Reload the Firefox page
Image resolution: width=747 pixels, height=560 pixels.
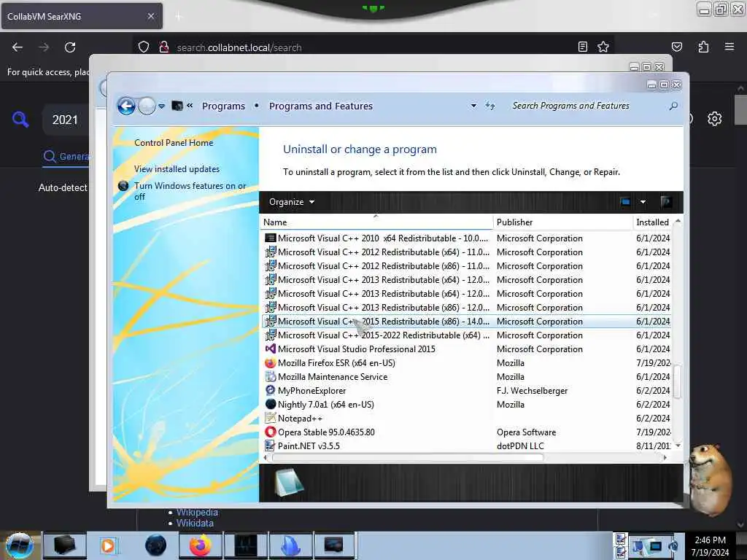[70, 47]
